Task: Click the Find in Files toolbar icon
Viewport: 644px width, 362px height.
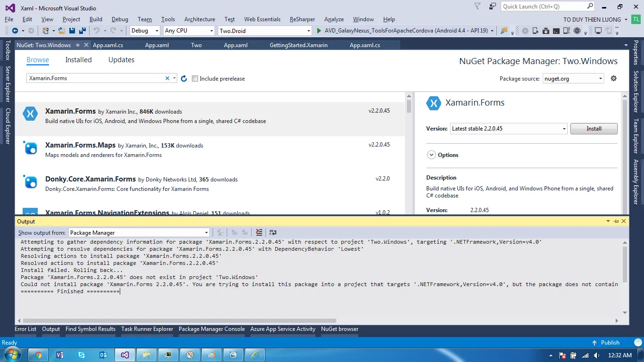Action: (x=504, y=31)
